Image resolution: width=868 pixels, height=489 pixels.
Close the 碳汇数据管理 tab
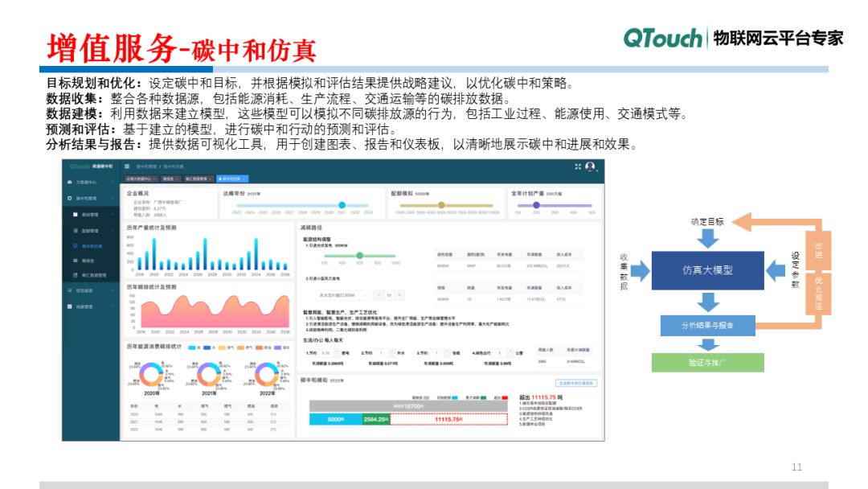click(x=210, y=179)
